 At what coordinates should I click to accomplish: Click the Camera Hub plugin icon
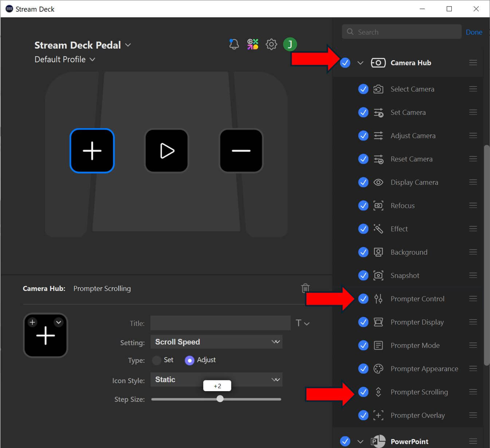tap(378, 63)
